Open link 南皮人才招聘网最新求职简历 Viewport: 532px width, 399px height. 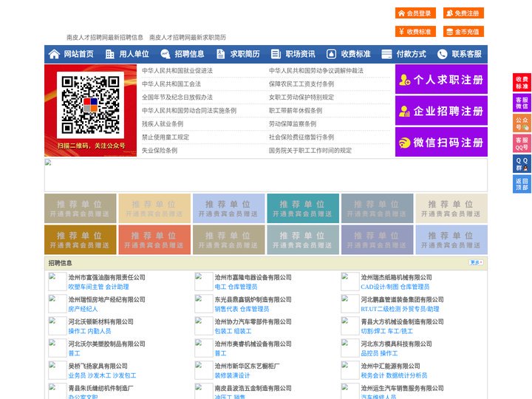point(188,38)
